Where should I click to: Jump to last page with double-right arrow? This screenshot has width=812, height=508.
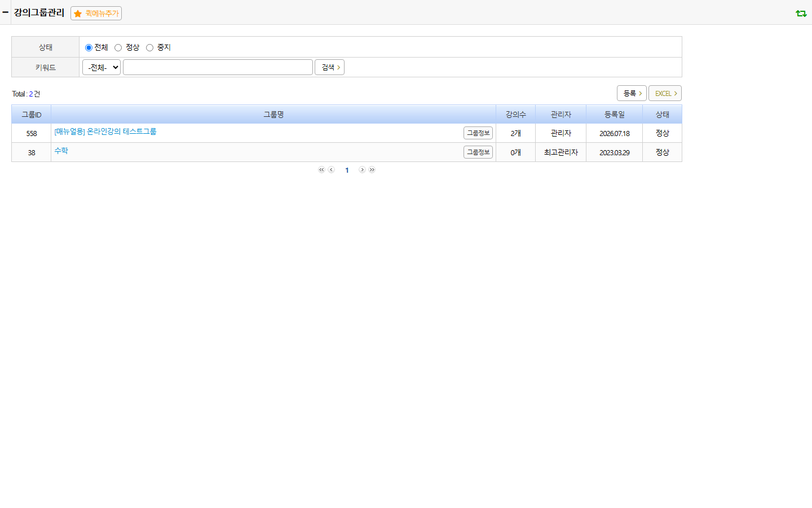372,170
